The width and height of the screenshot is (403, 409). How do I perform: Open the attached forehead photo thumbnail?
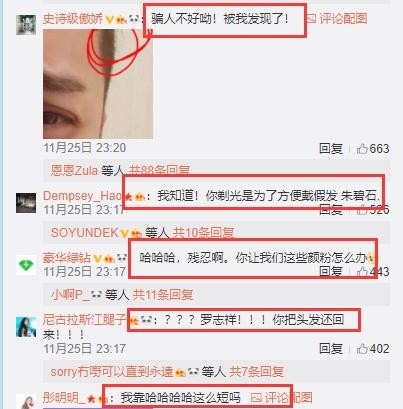pos(98,84)
